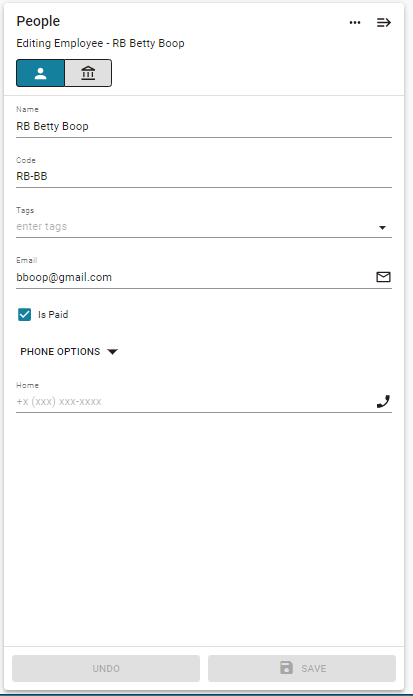Switch to the bank institution tab icon
Viewport: 413px width, 696px height.
coord(88,73)
